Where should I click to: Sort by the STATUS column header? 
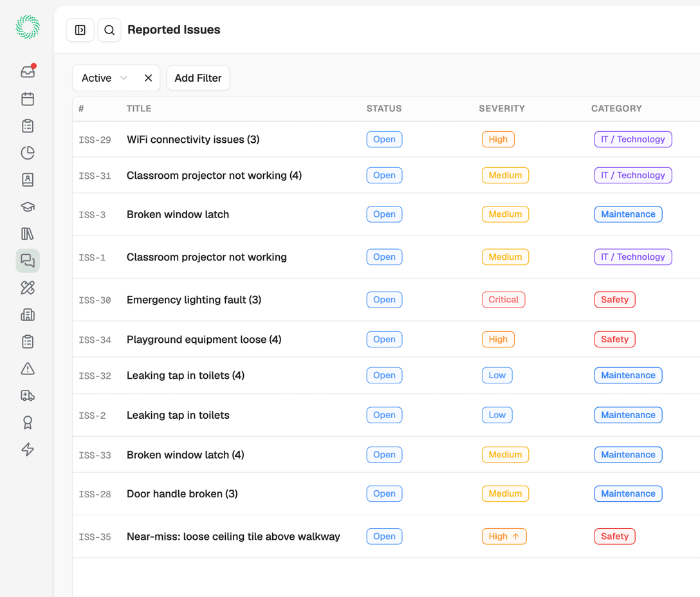[x=384, y=109]
